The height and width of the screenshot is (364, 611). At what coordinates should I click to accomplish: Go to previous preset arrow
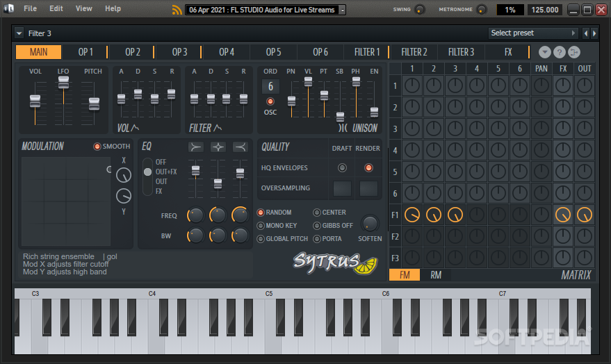click(x=586, y=33)
